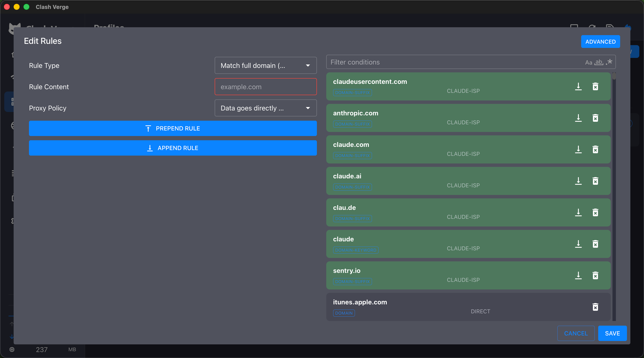Viewport: 644px width, 358px height.
Task: Select the anthropic.com rule name
Action: (x=355, y=113)
